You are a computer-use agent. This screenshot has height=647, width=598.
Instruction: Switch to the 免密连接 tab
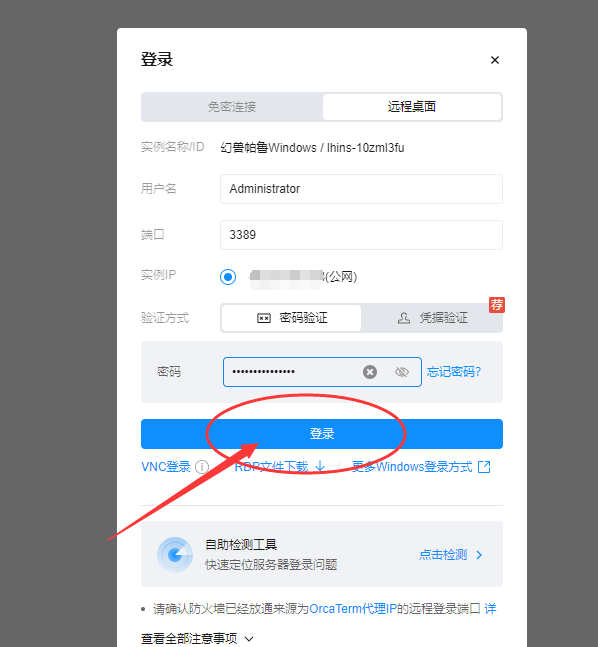click(232, 107)
